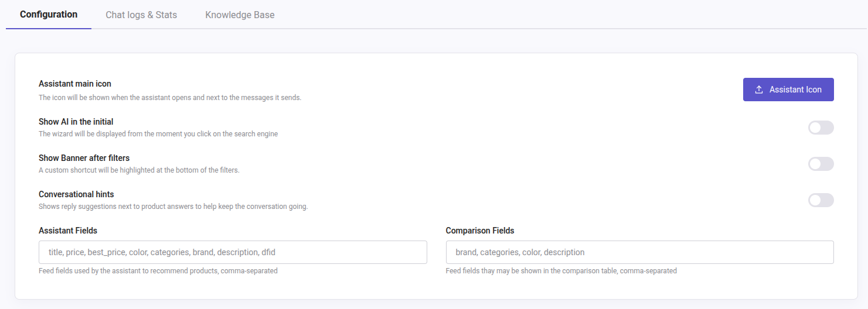Click the Show AI in the initial label
The width and height of the screenshot is (868, 309).
[x=76, y=122]
